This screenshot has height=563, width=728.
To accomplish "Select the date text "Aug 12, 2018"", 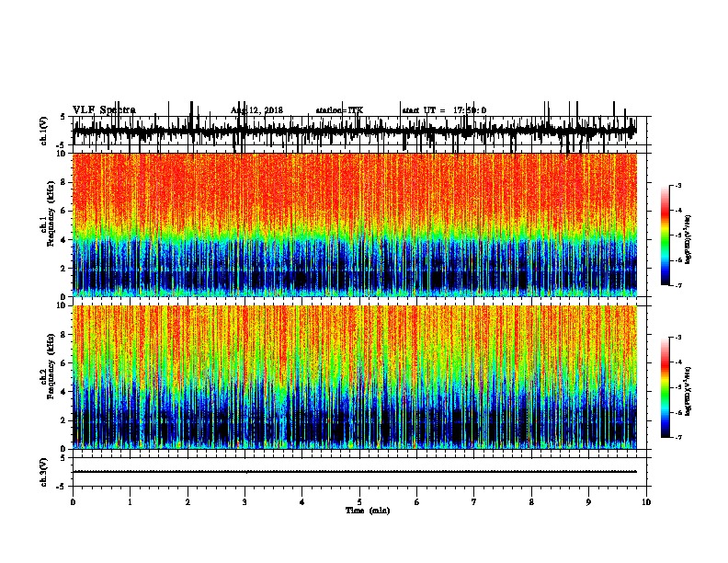I will click(x=256, y=110).
